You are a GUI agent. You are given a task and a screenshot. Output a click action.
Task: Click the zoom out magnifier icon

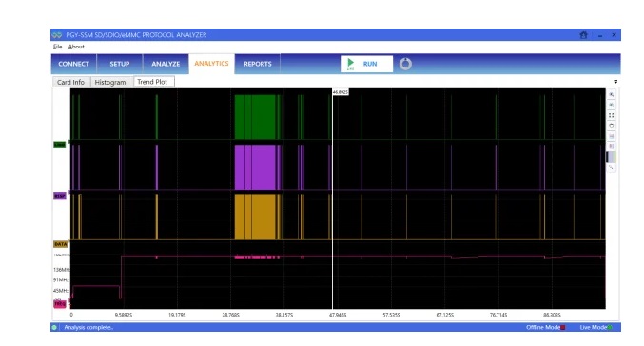pos(611,106)
